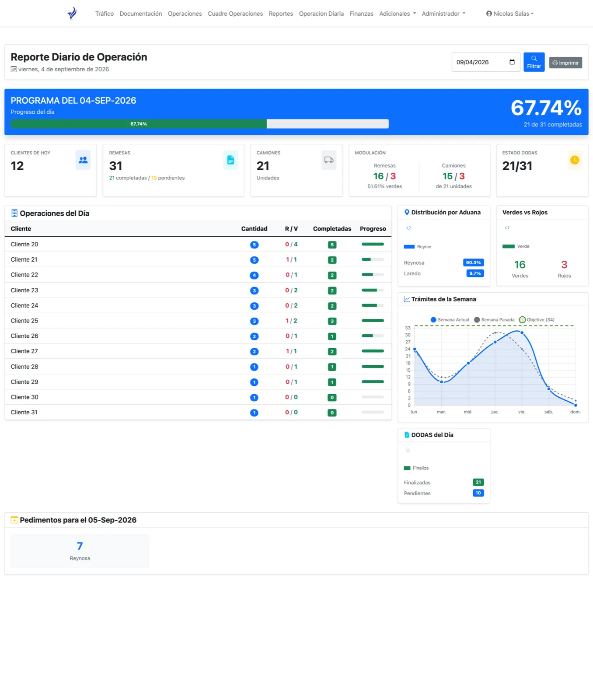Click the Cliente column header
593x700 pixels.
[21, 229]
